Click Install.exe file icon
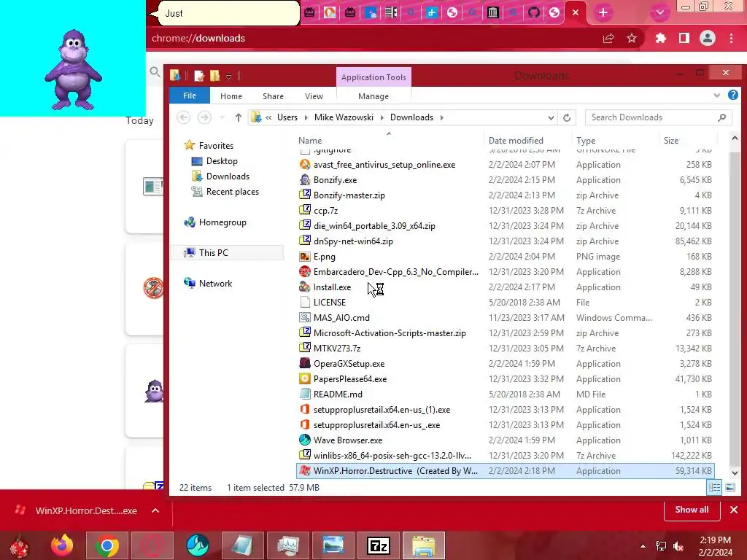Image resolution: width=747 pixels, height=560 pixels. tap(304, 287)
